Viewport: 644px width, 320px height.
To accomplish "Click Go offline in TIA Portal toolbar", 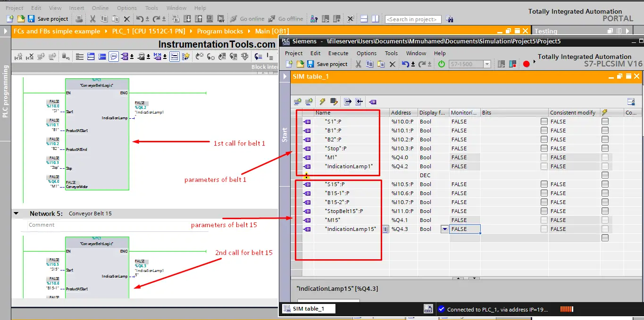I will pos(286,19).
